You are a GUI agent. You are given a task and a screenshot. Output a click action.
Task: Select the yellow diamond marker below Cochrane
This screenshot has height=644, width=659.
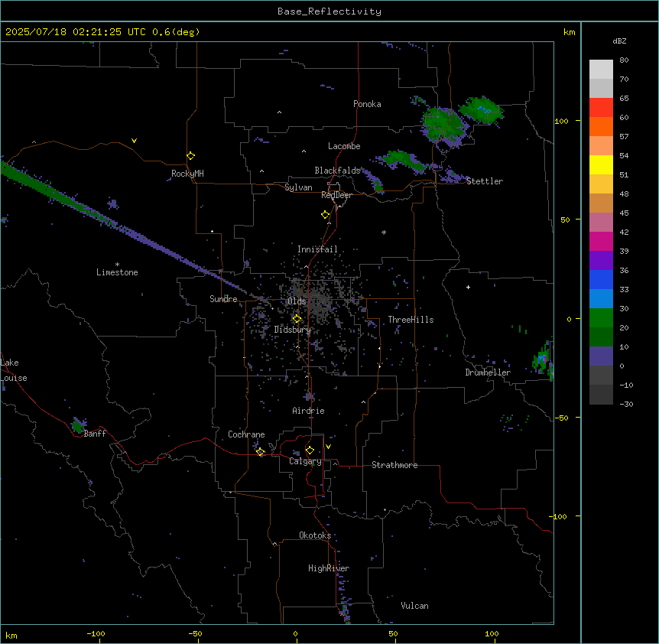[x=261, y=452]
